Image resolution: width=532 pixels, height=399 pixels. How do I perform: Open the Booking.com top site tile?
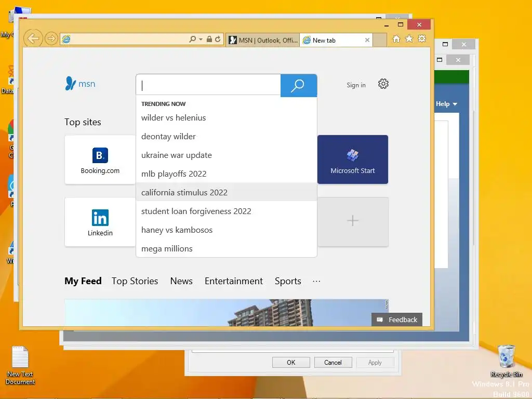click(x=100, y=160)
